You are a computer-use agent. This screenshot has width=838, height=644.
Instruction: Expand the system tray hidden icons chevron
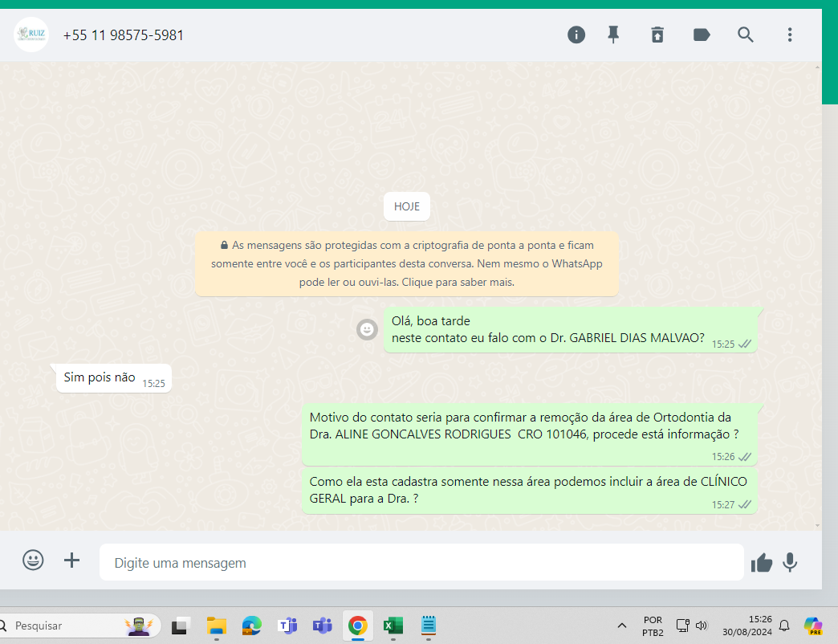coord(622,626)
